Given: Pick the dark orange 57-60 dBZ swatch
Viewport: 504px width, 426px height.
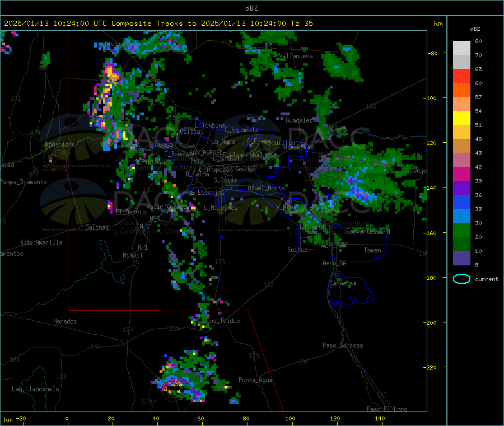Looking at the screenshot, I should 461,90.
